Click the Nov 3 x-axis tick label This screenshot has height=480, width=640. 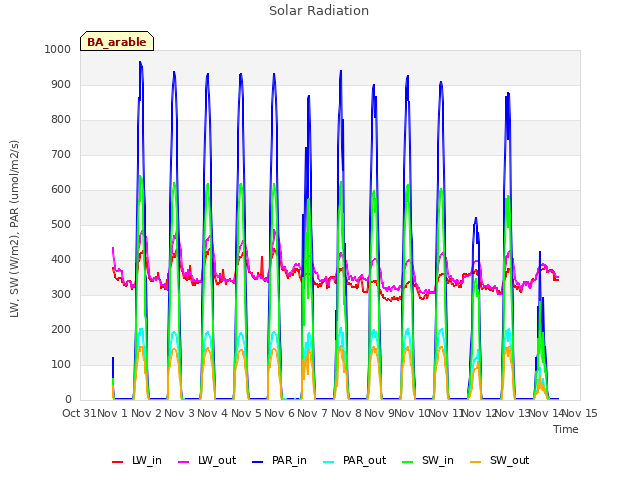click(179, 413)
